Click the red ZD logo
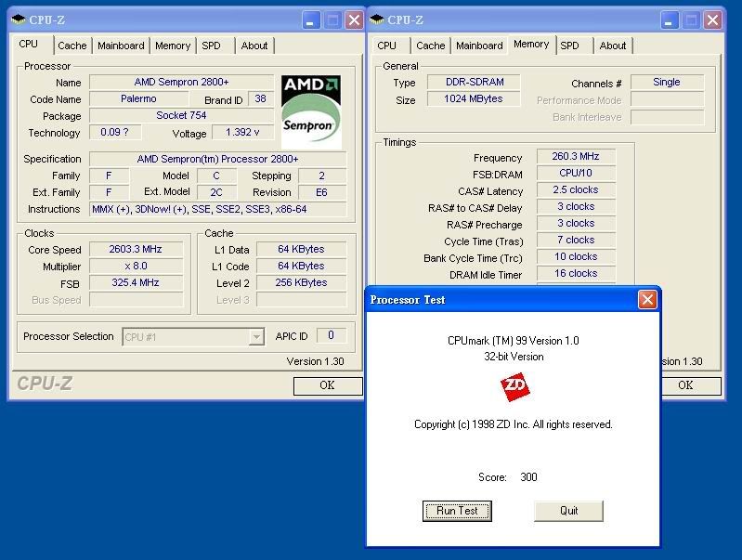 tap(515, 388)
